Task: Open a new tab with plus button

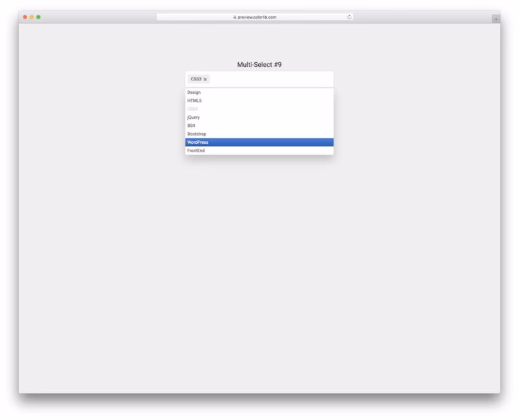Action: click(x=496, y=19)
